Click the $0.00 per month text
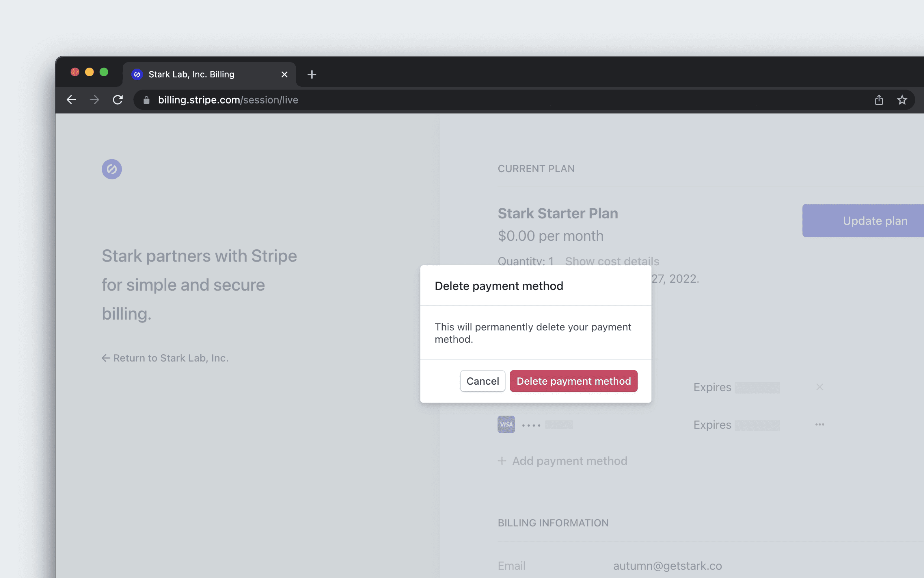Image resolution: width=924 pixels, height=578 pixels. click(551, 236)
